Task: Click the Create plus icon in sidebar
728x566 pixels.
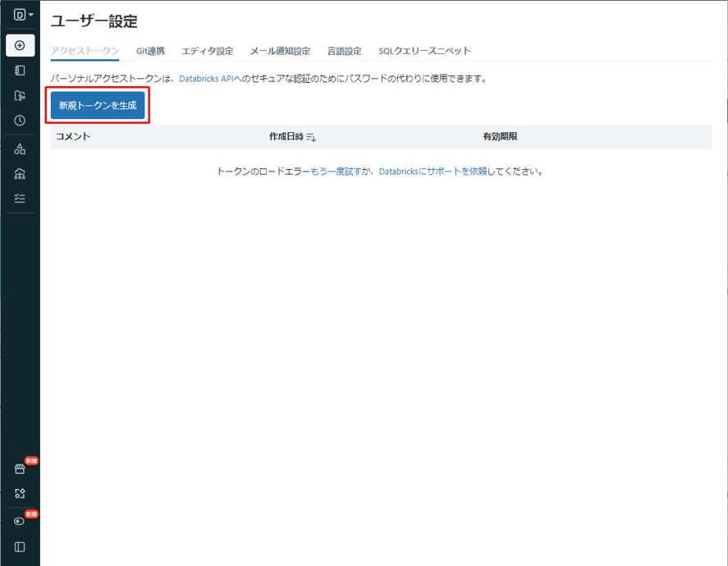Action: tap(20, 45)
